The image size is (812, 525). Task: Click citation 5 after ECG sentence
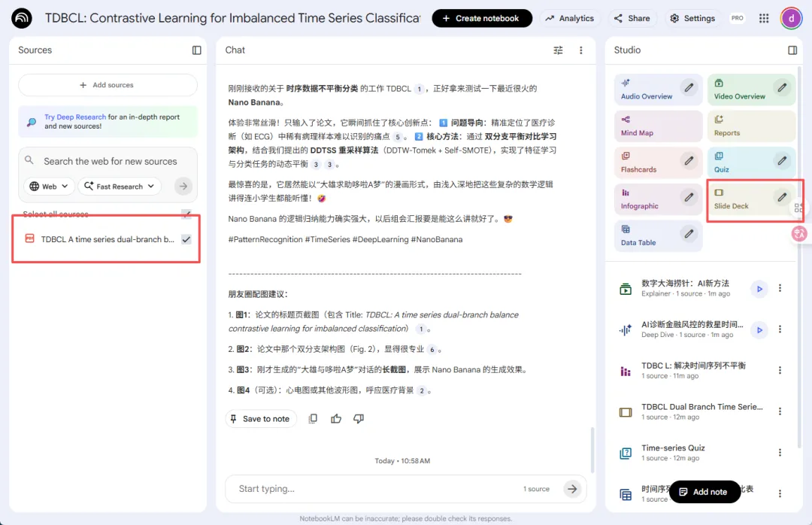pos(398,138)
